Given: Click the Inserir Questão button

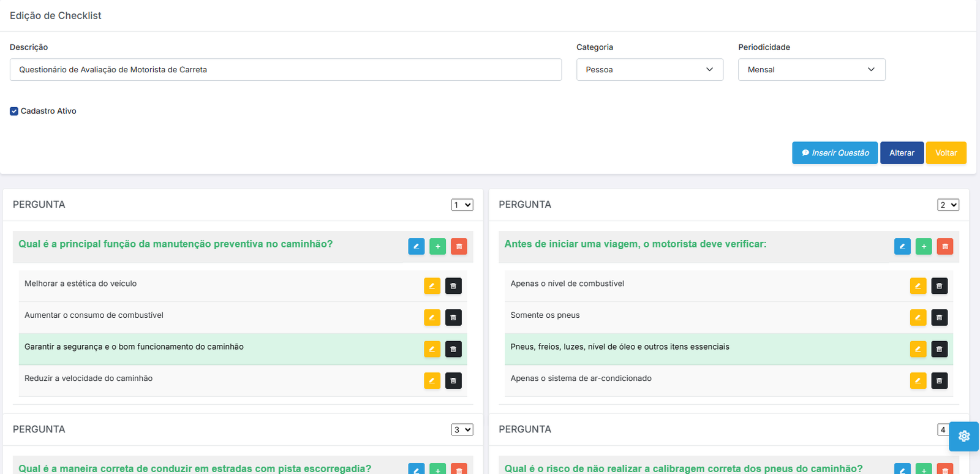Looking at the screenshot, I should point(834,153).
